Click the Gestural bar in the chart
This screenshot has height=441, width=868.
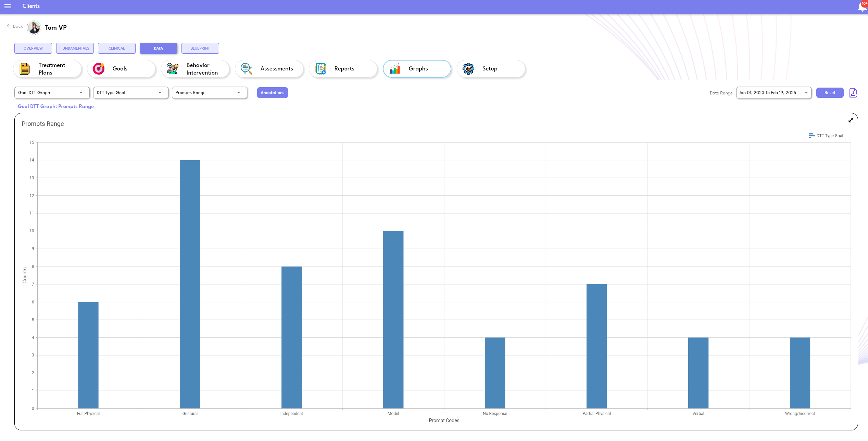(190, 284)
